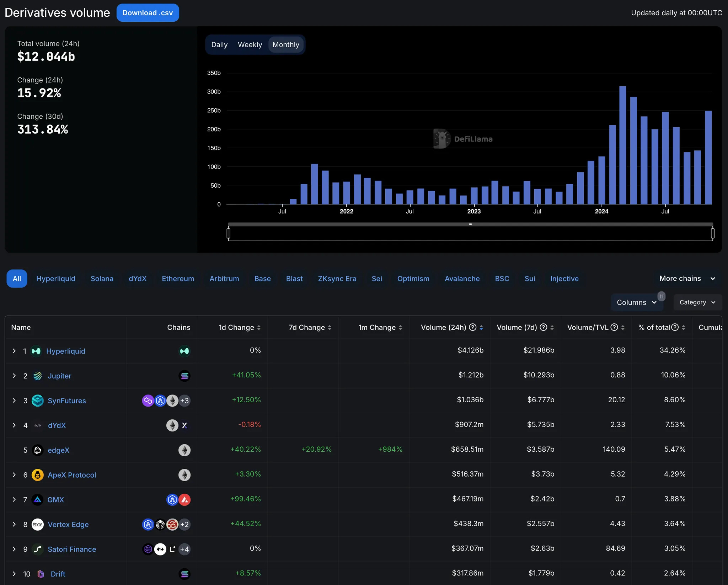Open the Vertex Edge protocol link
Screen dimensions: 728x585
click(x=68, y=525)
